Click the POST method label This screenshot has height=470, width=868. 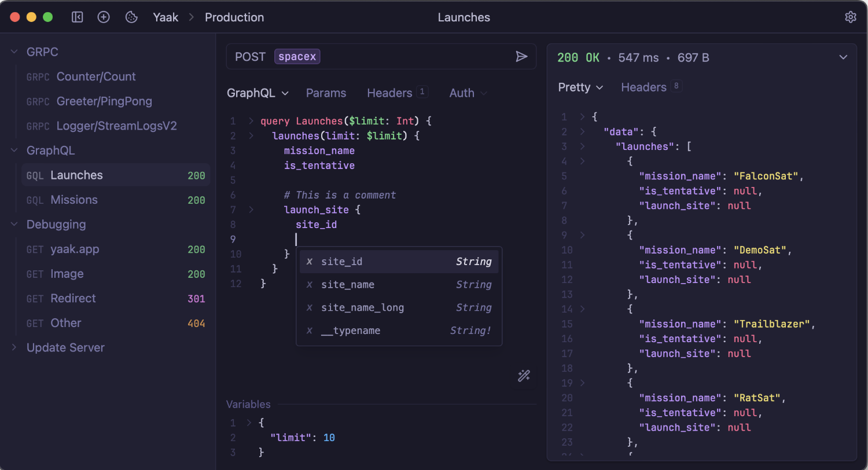tap(250, 57)
